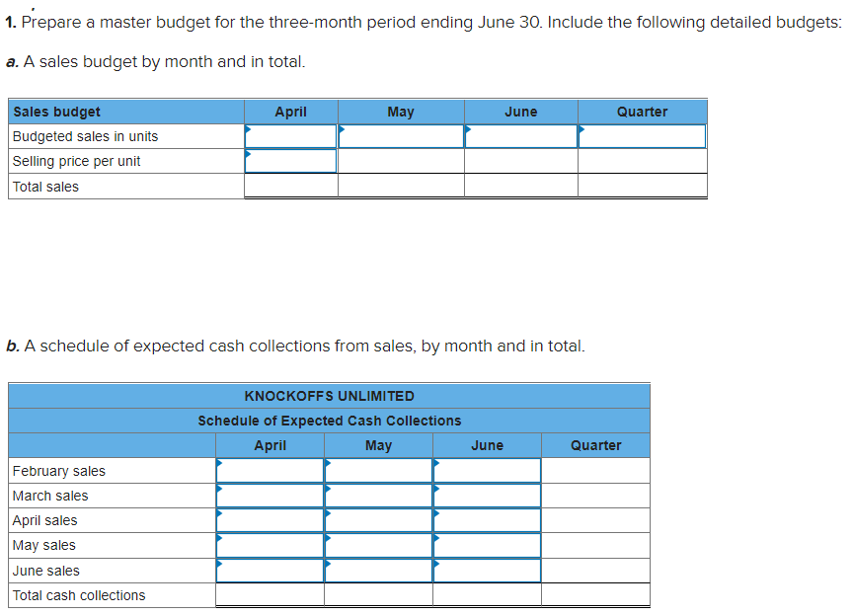Image resolution: width=853 pixels, height=616 pixels.
Task: Click the Schedule of Expected Cash Collections header
Action: 329,421
